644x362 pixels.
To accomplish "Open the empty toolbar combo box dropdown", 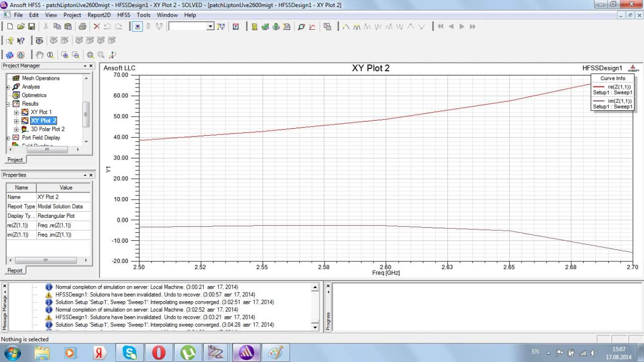I will [210, 27].
